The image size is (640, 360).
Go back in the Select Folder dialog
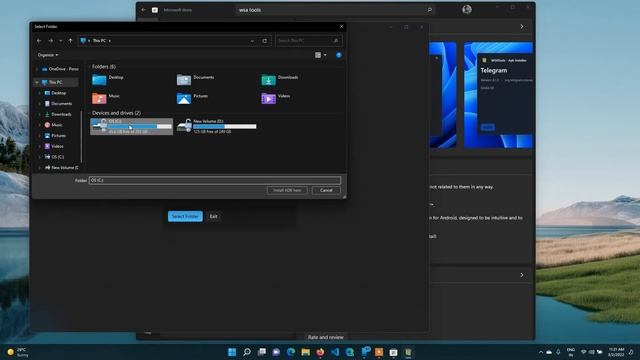point(39,40)
